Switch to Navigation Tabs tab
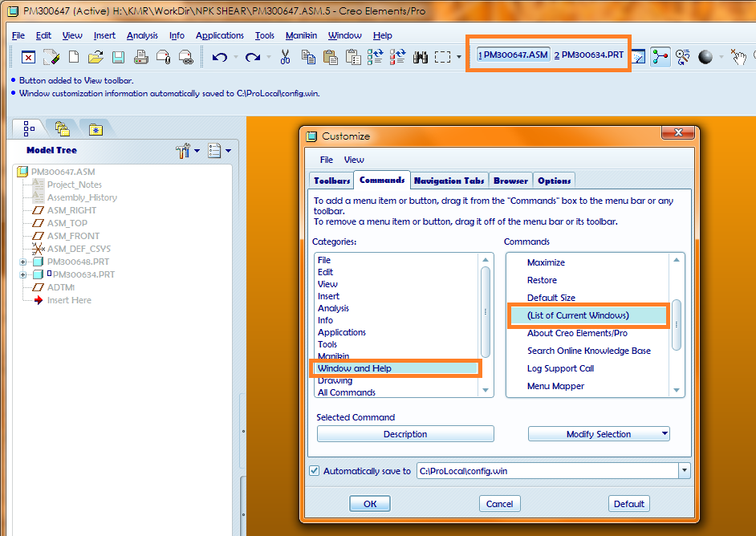 449,181
